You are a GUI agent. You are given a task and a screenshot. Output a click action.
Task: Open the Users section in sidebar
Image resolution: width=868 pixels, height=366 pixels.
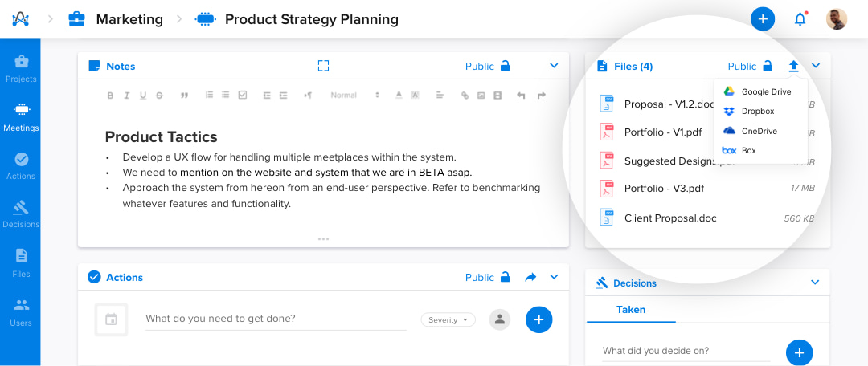click(x=20, y=313)
